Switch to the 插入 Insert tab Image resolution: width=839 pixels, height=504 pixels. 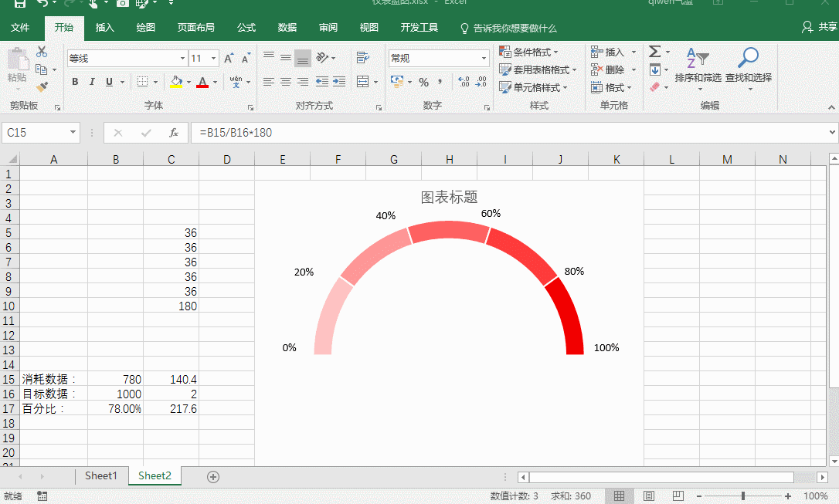(104, 27)
